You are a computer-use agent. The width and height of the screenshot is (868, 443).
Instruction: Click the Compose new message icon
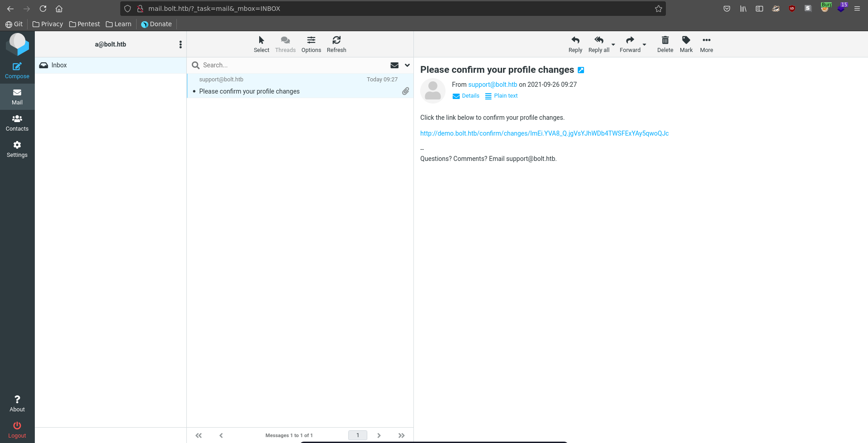click(x=17, y=66)
